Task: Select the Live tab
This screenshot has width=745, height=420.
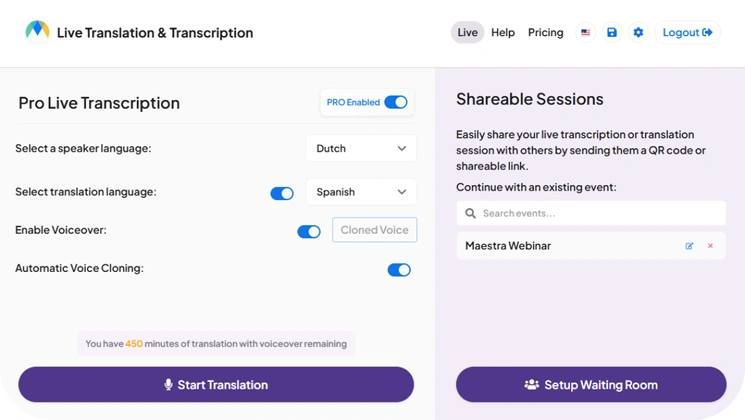Action: point(467,33)
